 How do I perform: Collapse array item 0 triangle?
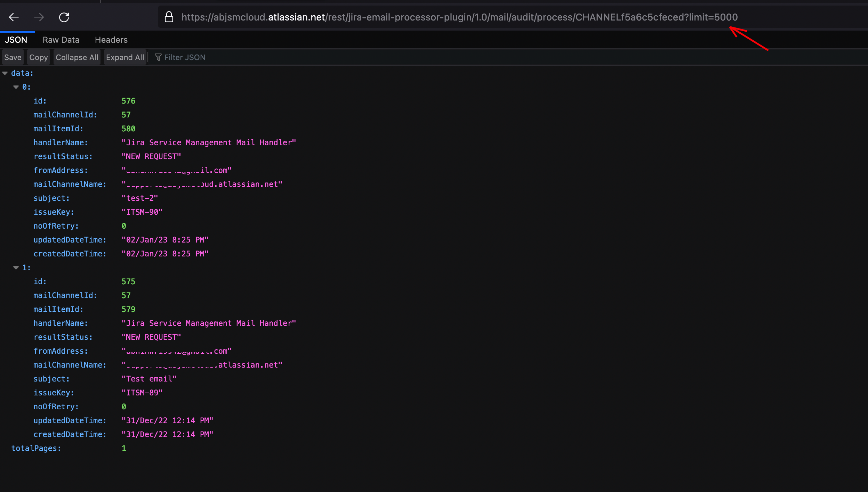[16, 87]
